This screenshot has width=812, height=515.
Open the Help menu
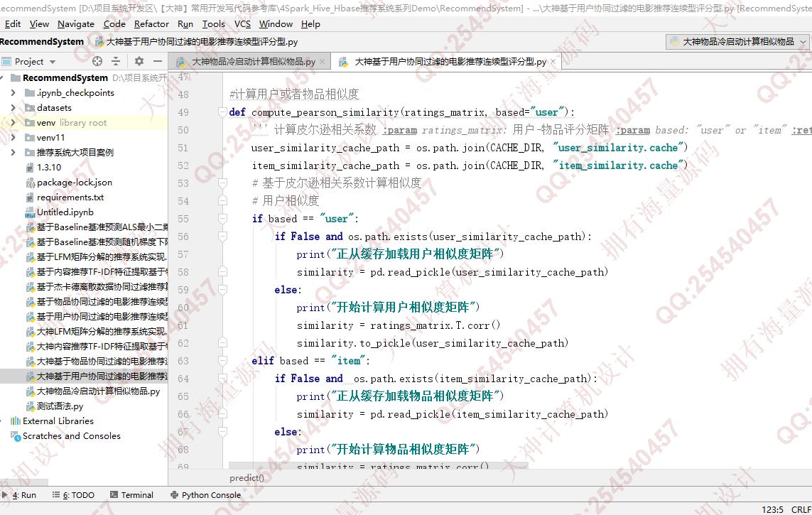(310, 24)
